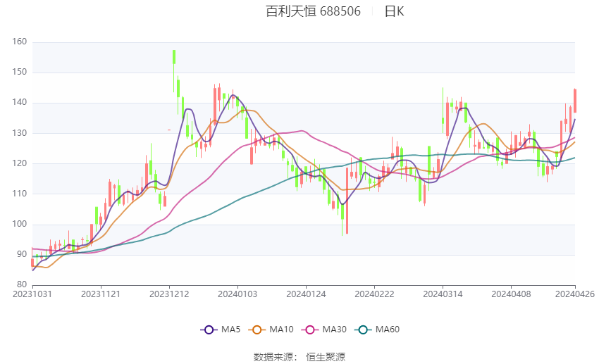Click the 20240314 x-axis date label

443,294
